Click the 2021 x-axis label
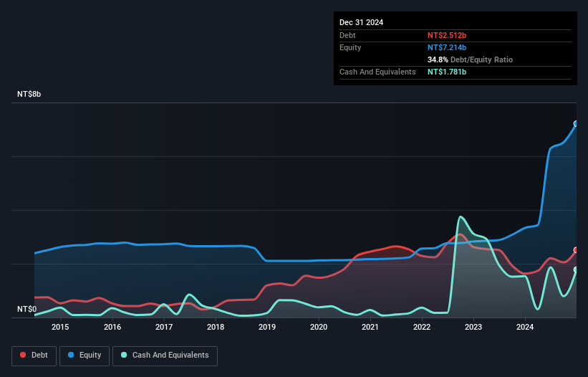 click(x=370, y=327)
